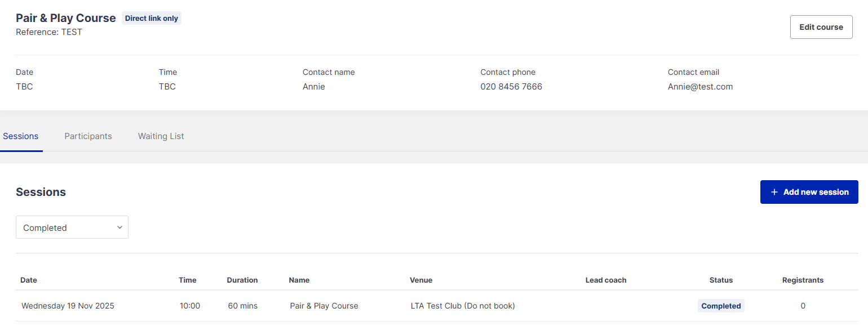Click the Venue column header
The width and height of the screenshot is (868, 326).
click(x=421, y=280)
